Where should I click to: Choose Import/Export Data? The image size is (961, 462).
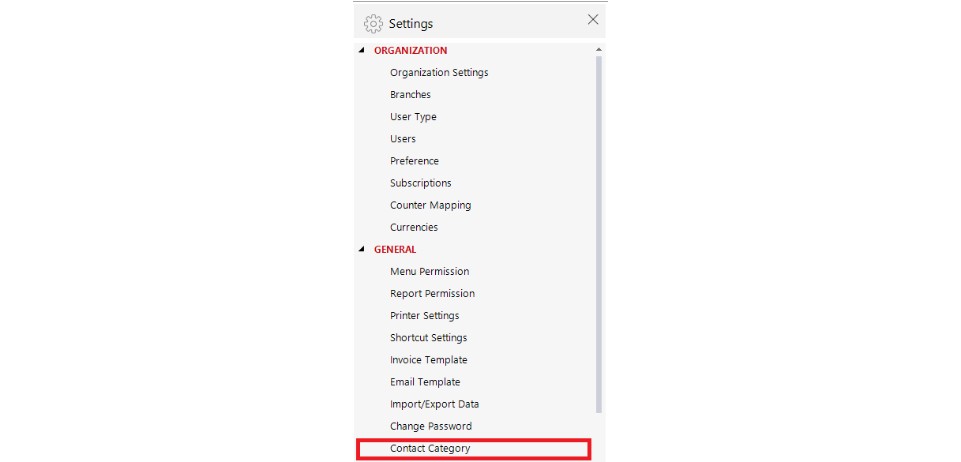pyautogui.click(x=435, y=404)
